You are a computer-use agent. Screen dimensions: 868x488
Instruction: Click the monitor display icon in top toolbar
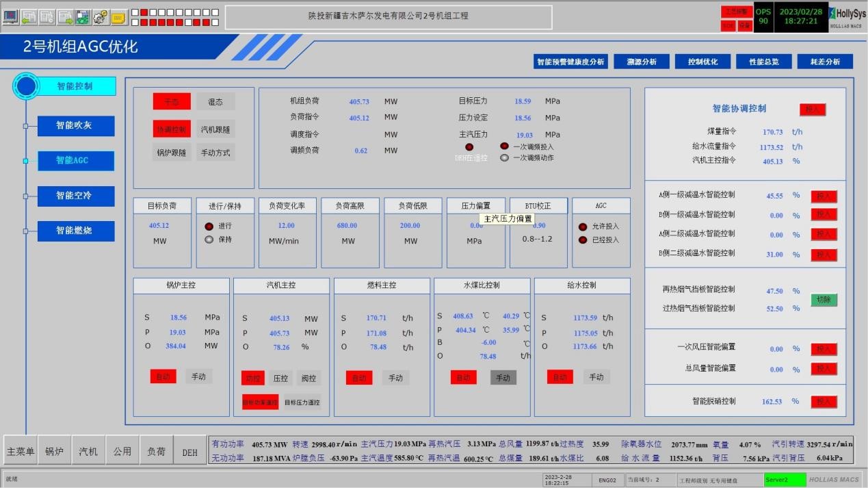(11, 17)
